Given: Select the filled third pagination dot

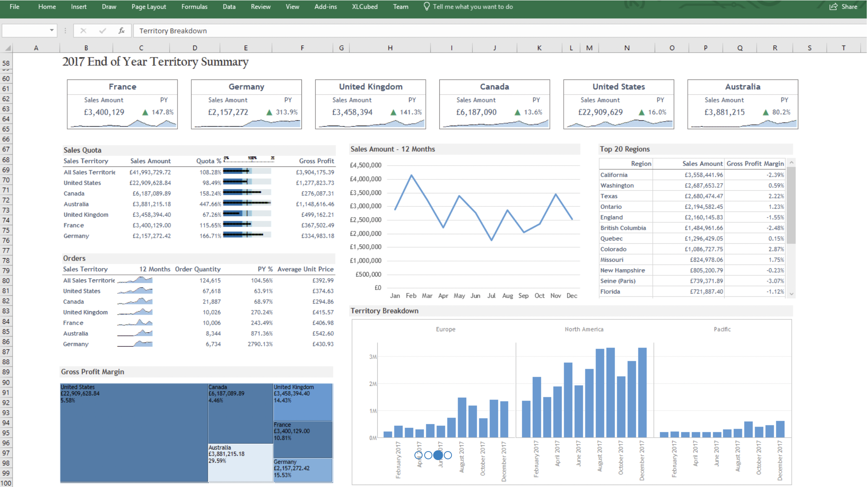Looking at the screenshot, I should 438,455.
